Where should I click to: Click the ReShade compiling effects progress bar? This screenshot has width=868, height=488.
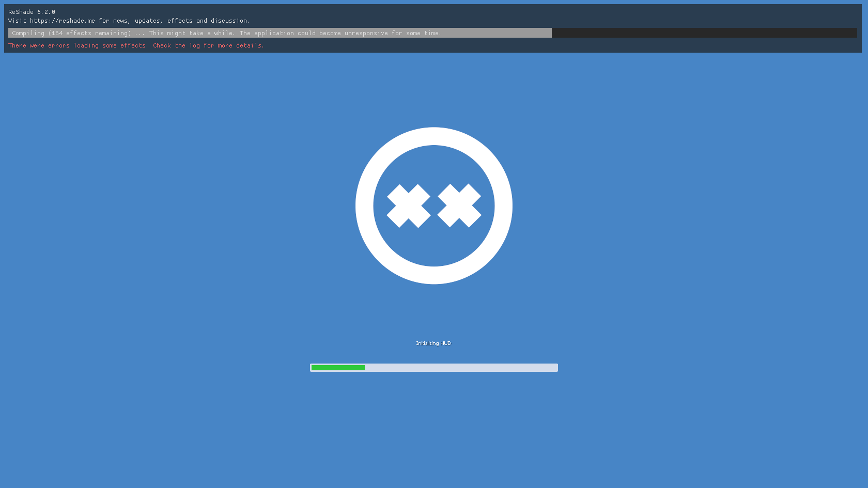pos(432,33)
